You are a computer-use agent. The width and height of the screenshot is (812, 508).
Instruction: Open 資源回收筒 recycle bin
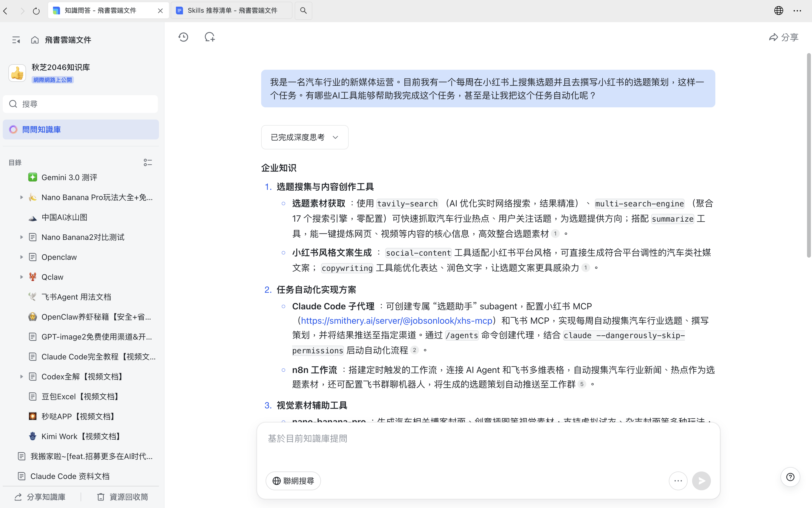pyautogui.click(x=123, y=497)
